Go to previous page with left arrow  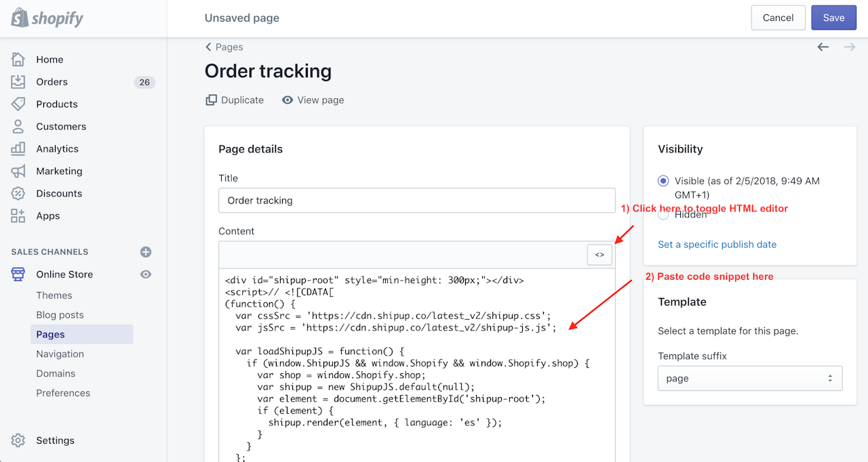pos(823,47)
